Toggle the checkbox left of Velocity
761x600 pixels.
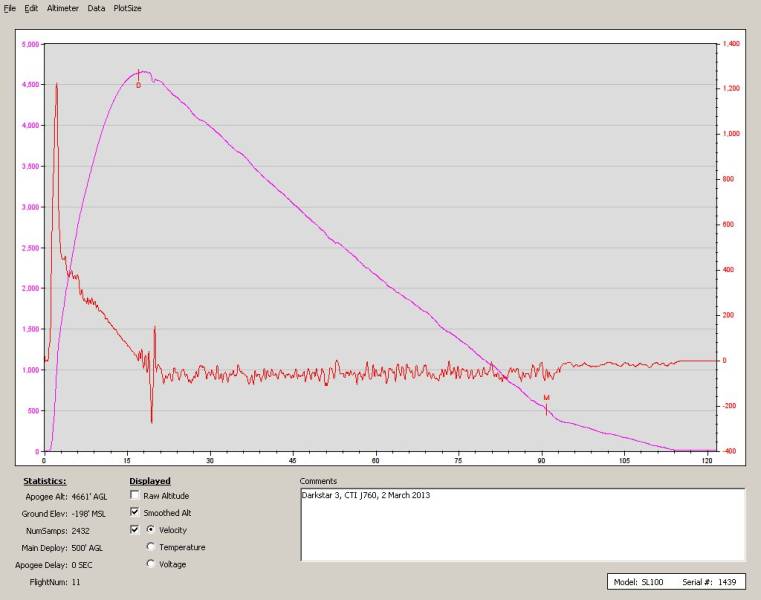(x=135, y=530)
